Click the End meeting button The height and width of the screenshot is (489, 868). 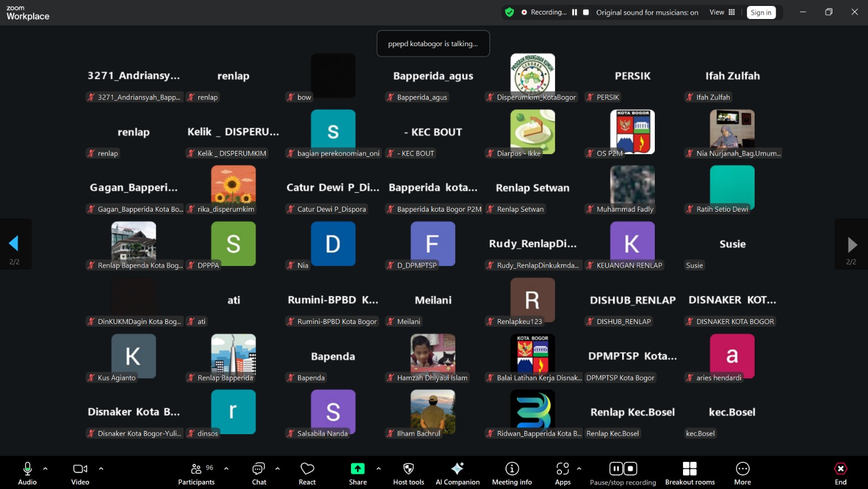pyautogui.click(x=840, y=473)
